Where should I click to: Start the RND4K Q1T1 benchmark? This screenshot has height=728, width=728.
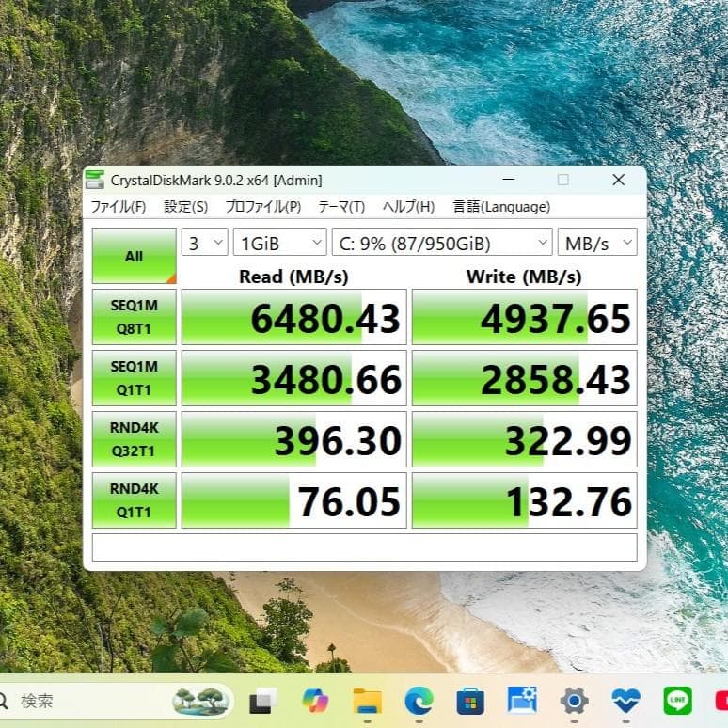(x=135, y=500)
